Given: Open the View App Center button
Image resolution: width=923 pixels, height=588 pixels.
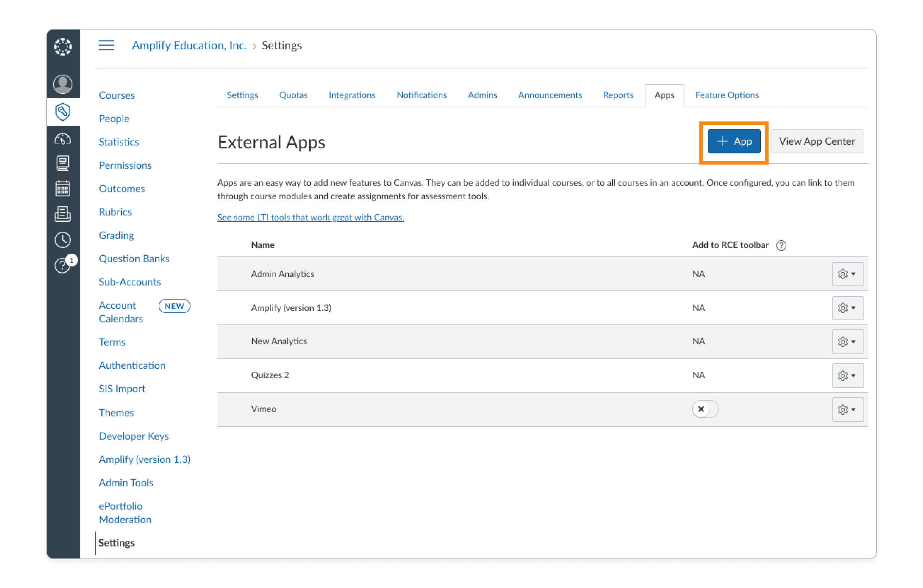Looking at the screenshot, I should 816,141.
